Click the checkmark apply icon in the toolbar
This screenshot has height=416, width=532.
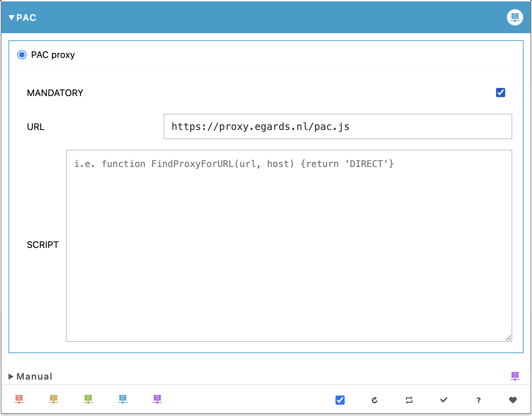pos(443,400)
